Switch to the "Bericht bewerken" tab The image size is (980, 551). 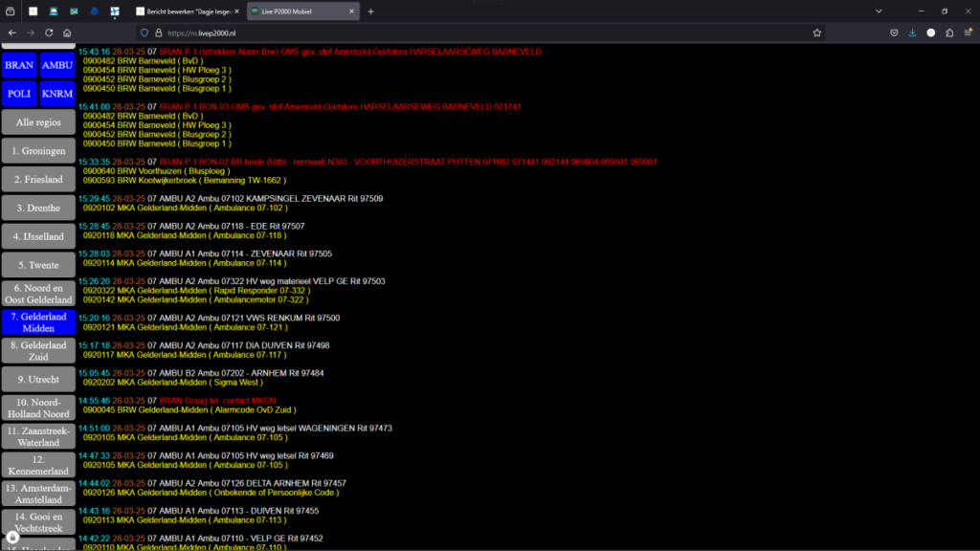pyautogui.click(x=187, y=11)
